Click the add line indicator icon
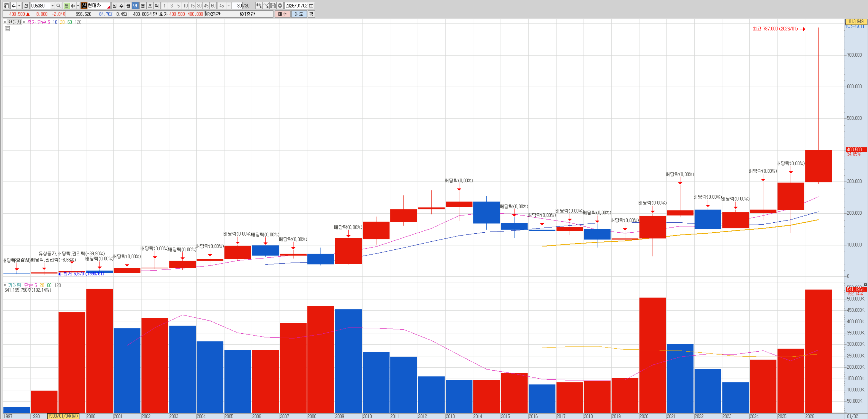The image size is (868, 419). 266,5
